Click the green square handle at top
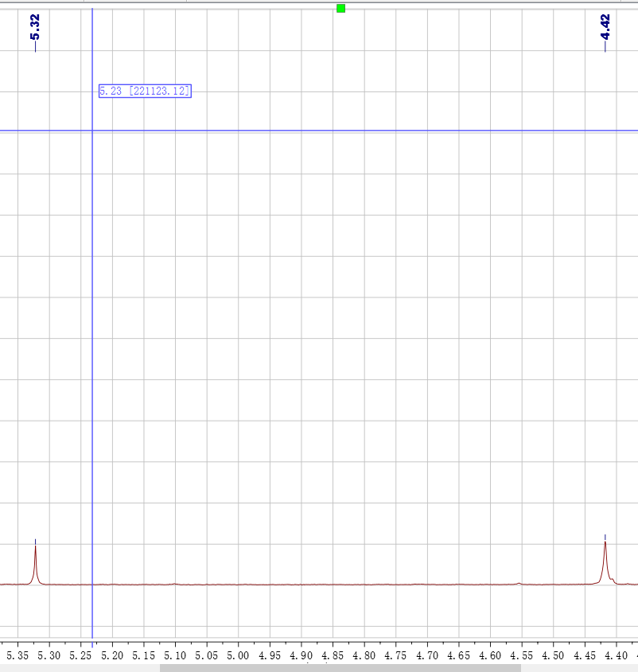638x672 pixels. tap(340, 8)
